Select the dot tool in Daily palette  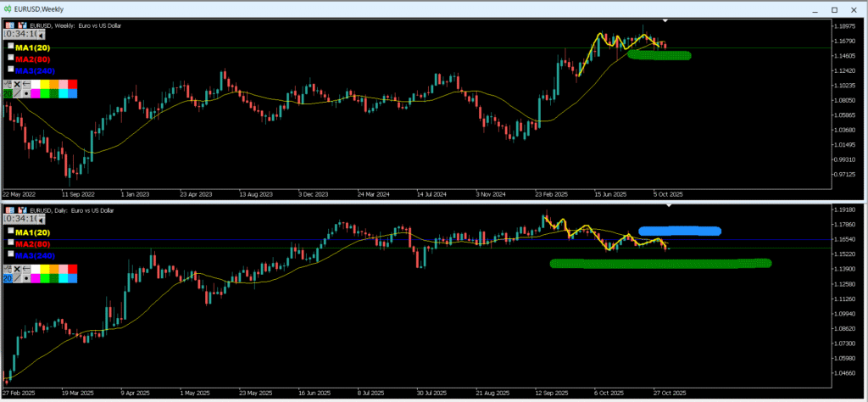[x=26, y=277]
